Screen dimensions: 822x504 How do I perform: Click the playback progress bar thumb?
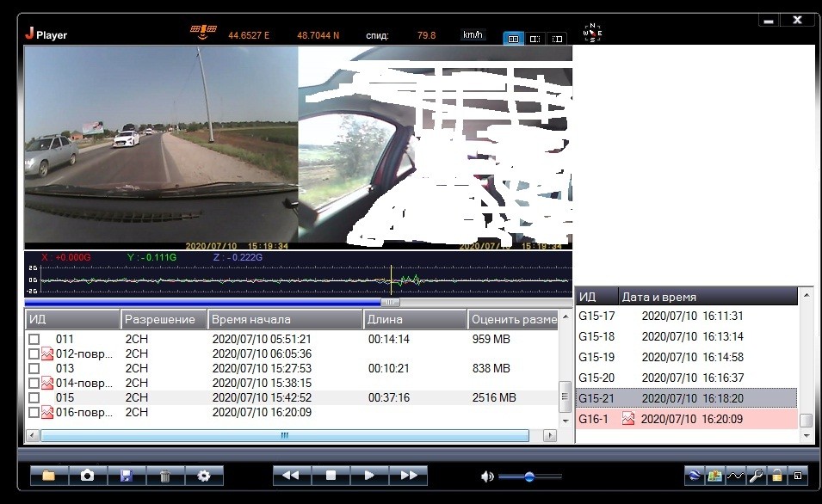(390, 302)
